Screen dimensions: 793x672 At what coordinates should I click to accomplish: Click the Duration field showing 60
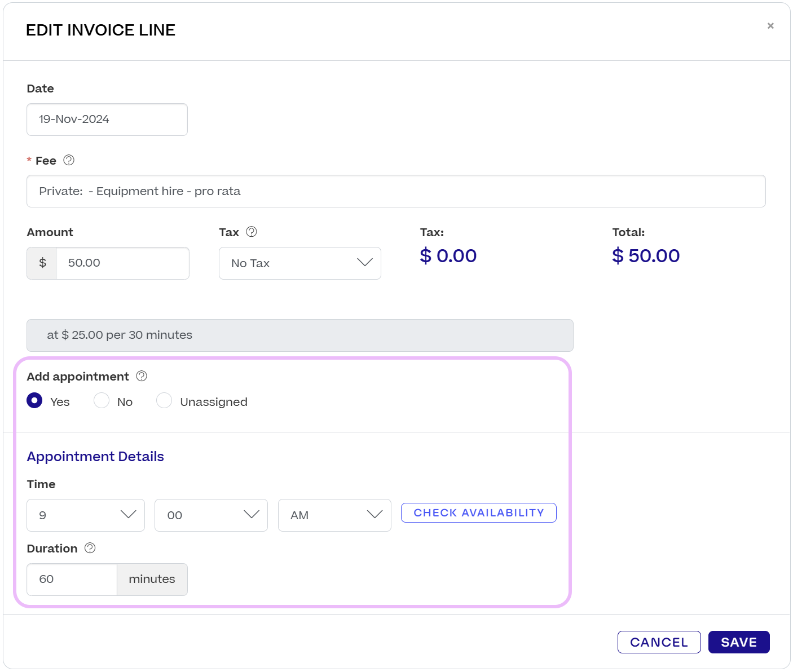pos(72,579)
